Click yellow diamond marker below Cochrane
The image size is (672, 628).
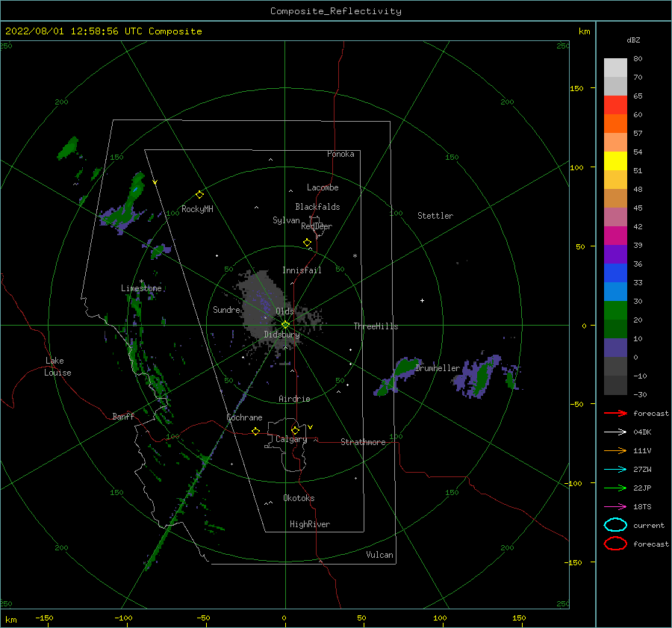255,432
